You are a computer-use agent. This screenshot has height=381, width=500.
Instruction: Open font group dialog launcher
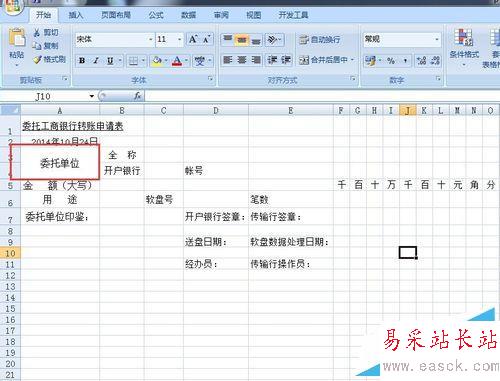(210, 79)
